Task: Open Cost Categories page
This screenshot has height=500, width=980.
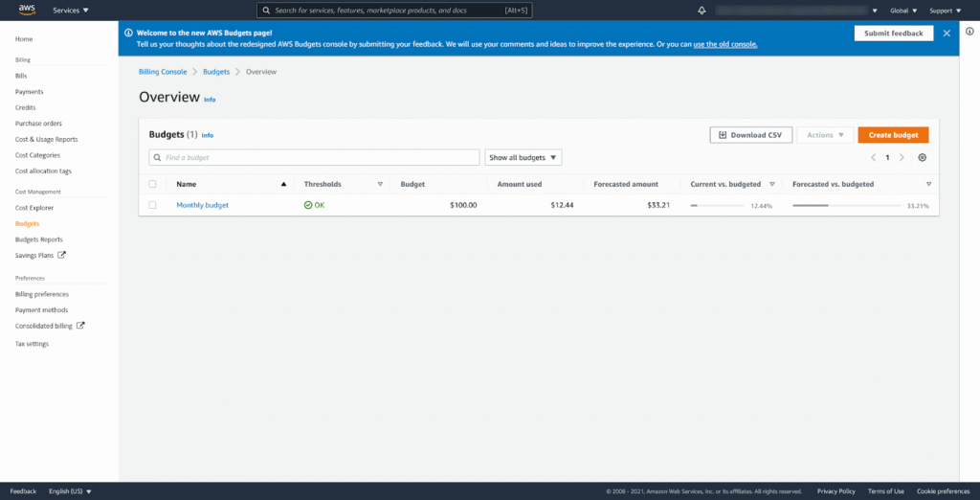Action: pos(37,154)
